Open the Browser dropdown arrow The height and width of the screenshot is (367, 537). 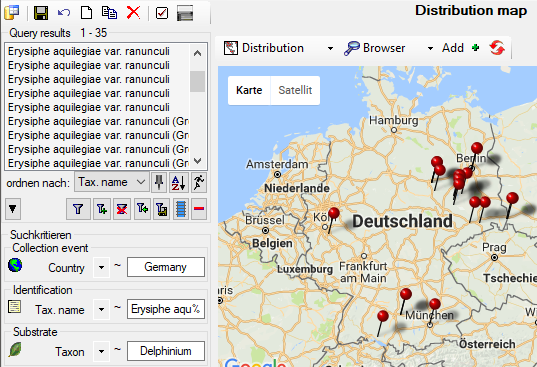coord(430,49)
